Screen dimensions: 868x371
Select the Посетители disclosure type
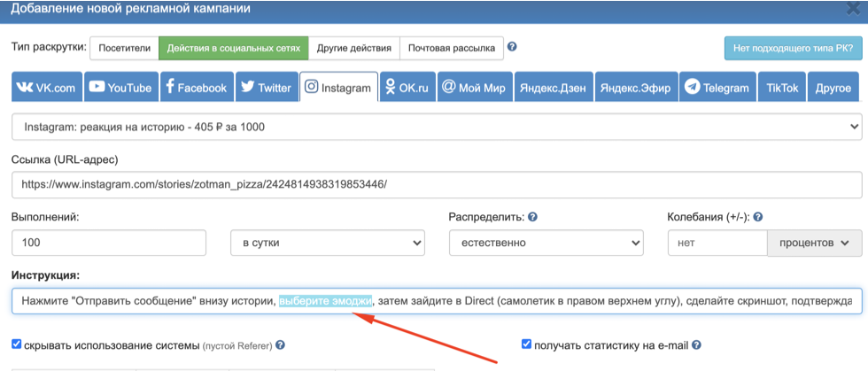[125, 48]
